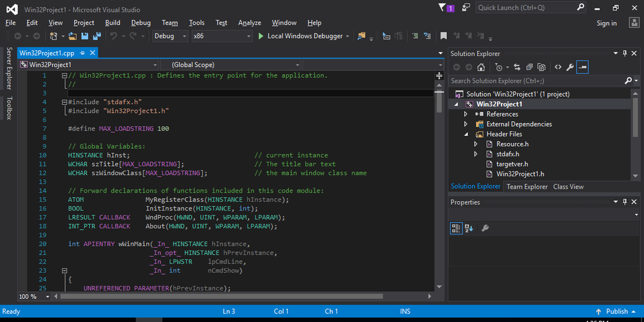644x322 pixels.
Task: Click the Find in Files toolbar icon
Action: tap(361, 36)
